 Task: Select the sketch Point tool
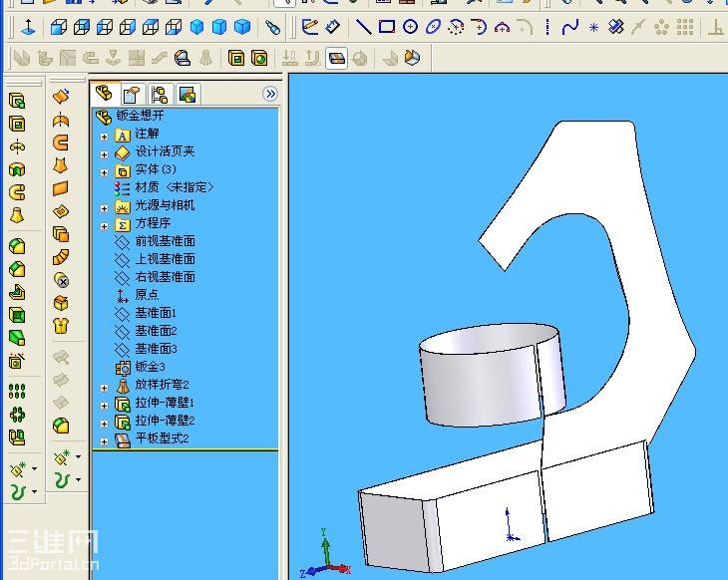point(593,27)
